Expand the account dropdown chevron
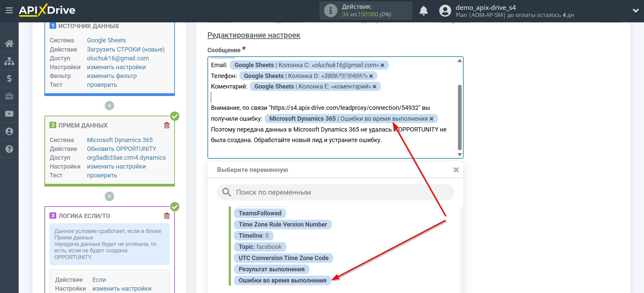This screenshot has width=644, height=293. tap(636, 11)
